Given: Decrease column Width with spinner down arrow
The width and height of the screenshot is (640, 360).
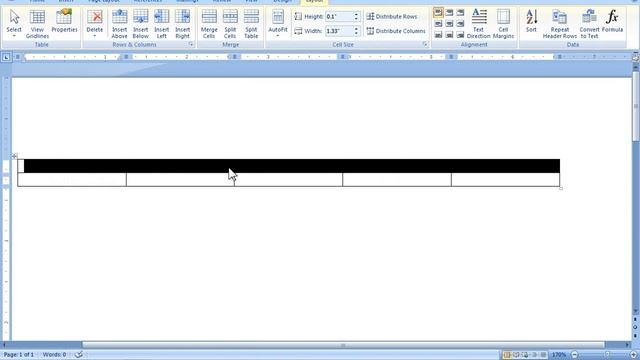Looking at the screenshot, I should coord(356,33).
